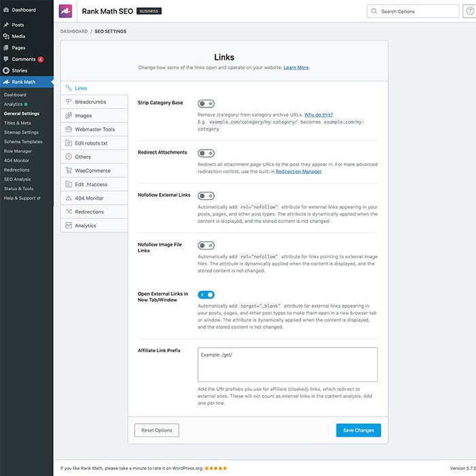Disable Open External Links in New Tab toggle

206,294
